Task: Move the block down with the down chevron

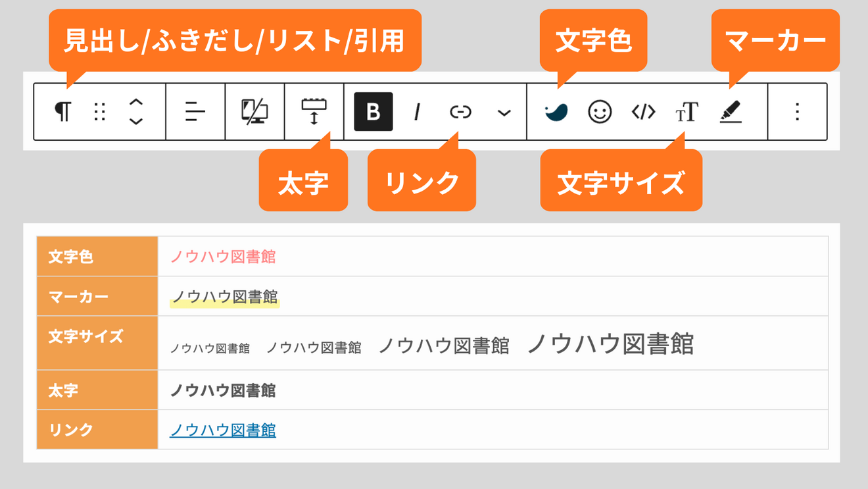Action: pyautogui.click(x=135, y=120)
